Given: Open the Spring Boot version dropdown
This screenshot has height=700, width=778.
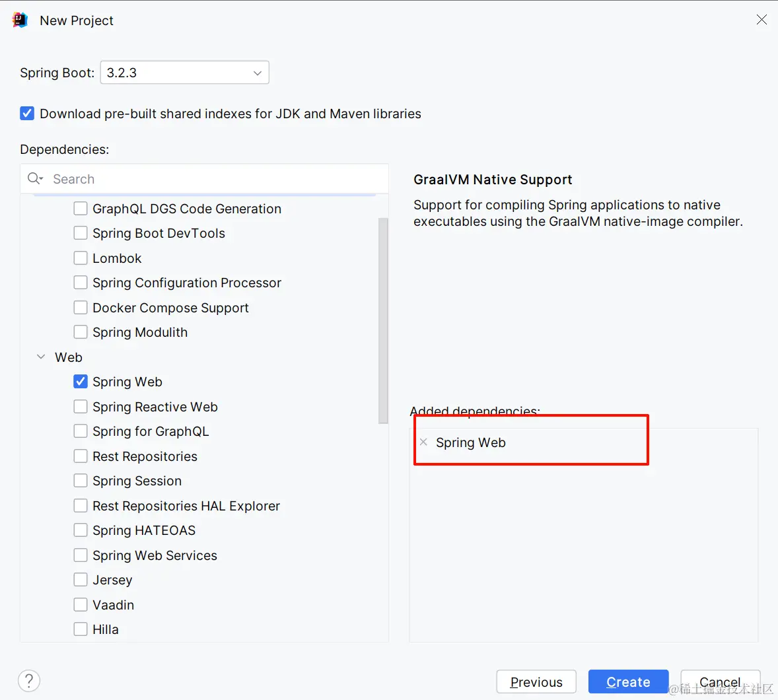Looking at the screenshot, I should pyautogui.click(x=184, y=73).
